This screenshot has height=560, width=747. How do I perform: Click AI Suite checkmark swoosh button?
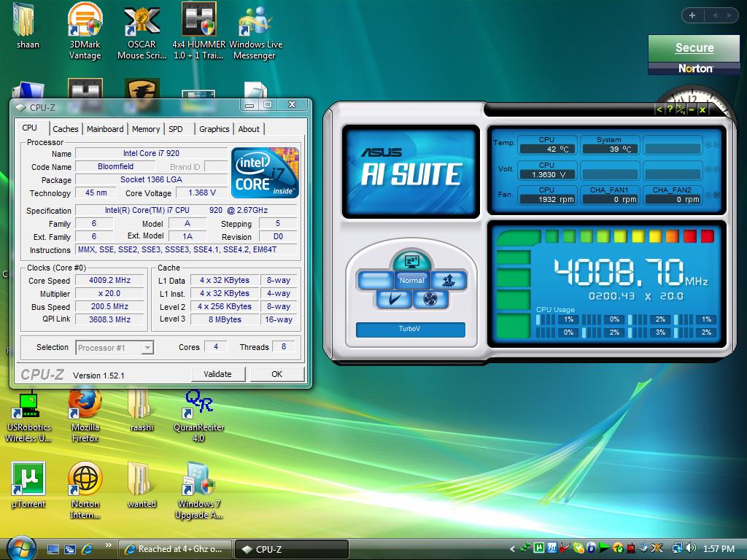click(x=393, y=299)
